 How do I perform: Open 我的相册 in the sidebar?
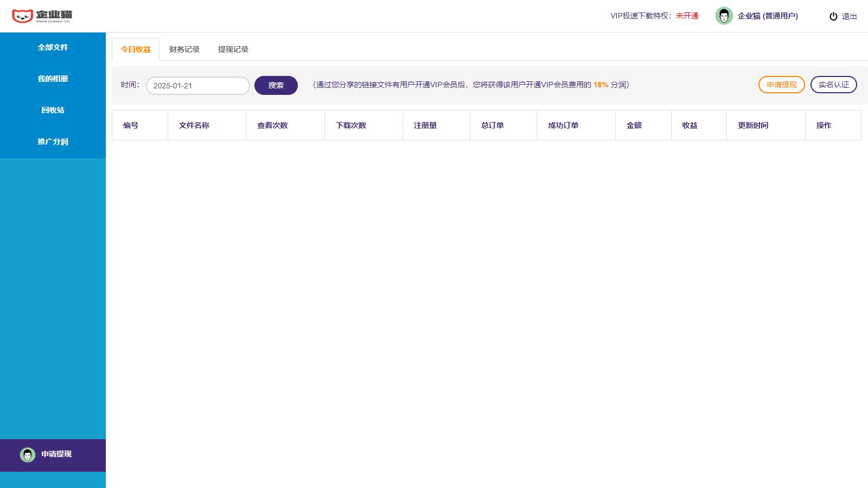coord(53,79)
